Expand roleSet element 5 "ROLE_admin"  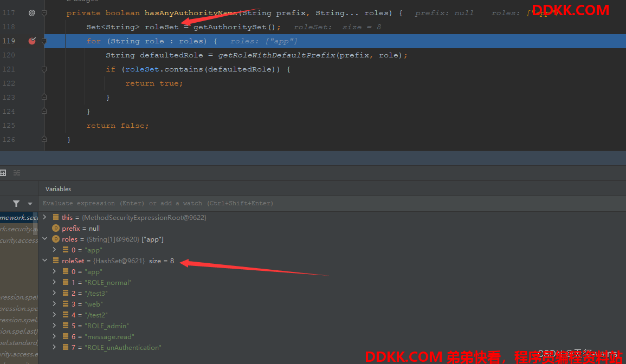click(x=54, y=326)
